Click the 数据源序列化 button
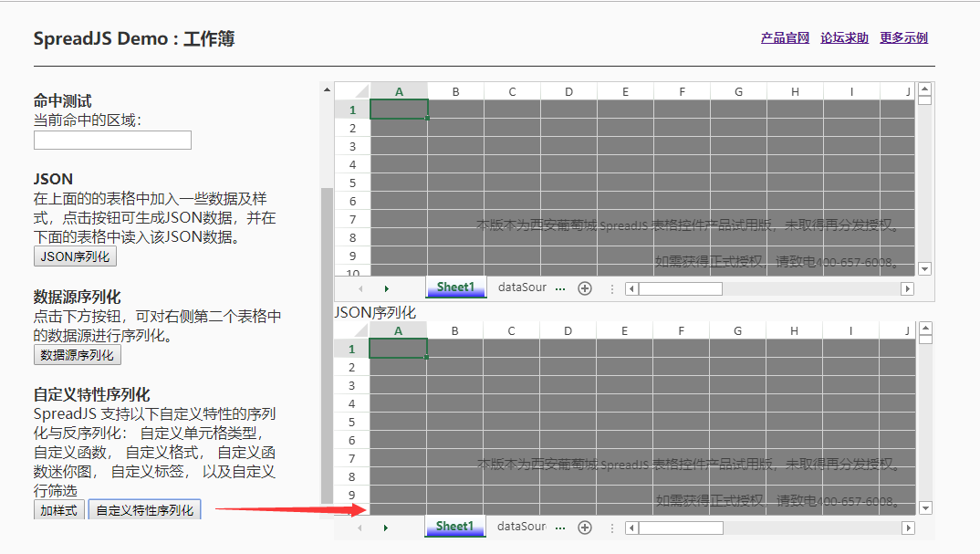 (x=77, y=355)
